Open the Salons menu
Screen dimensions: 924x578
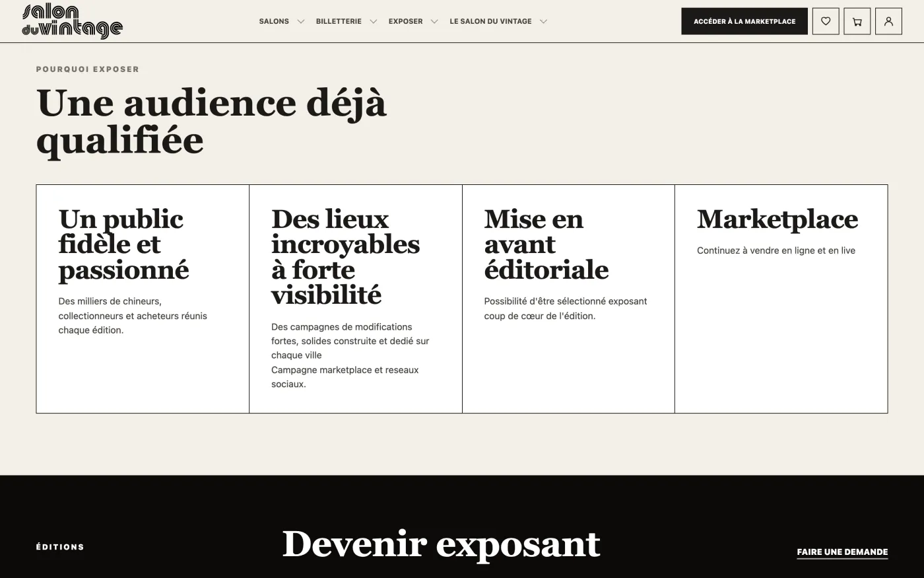click(x=274, y=21)
